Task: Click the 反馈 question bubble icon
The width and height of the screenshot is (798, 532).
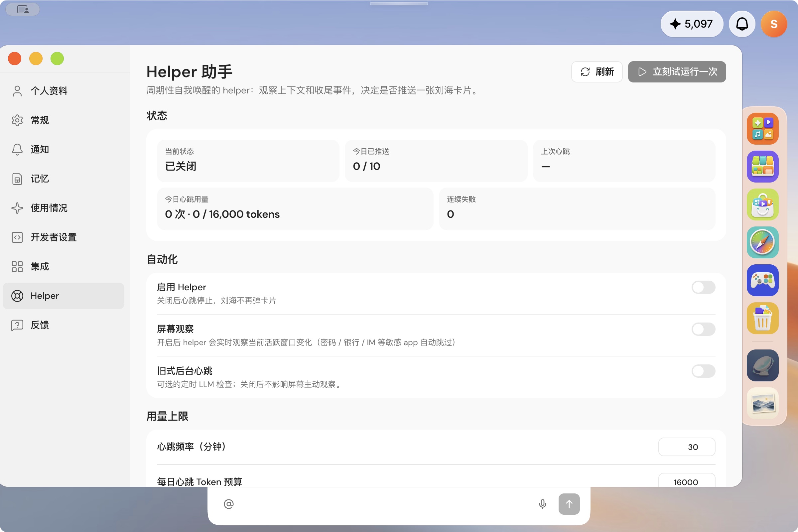Action: coord(17,325)
